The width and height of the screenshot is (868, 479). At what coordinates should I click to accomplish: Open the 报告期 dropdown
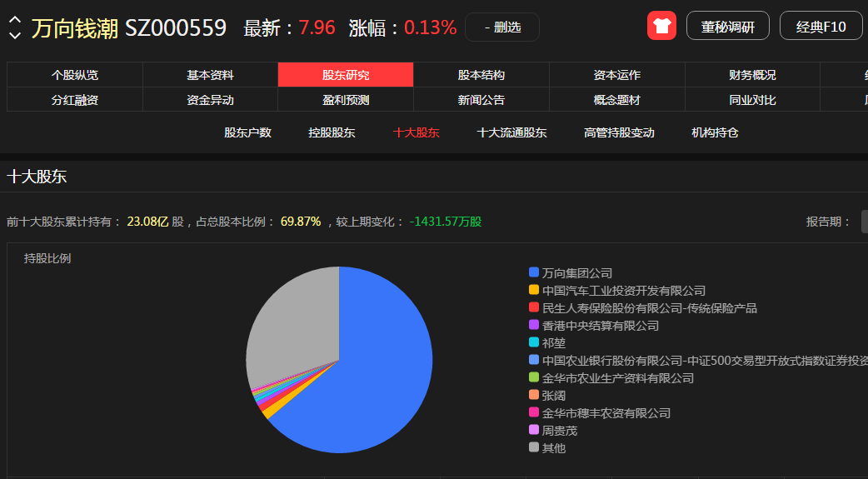tap(864, 222)
